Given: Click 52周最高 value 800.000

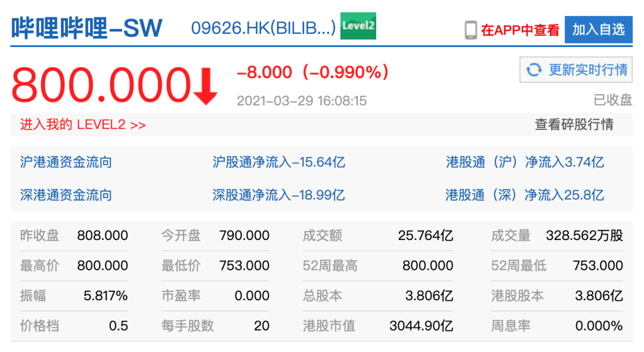Looking at the screenshot, I should pos(428,266).
